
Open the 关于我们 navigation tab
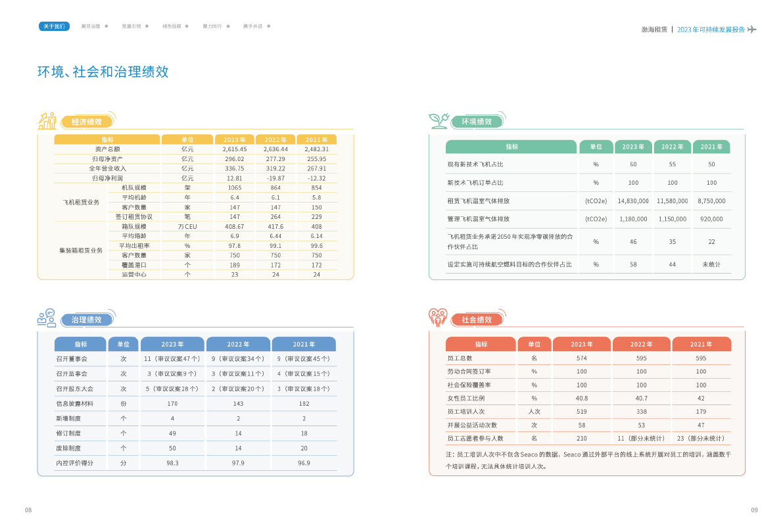54,26
